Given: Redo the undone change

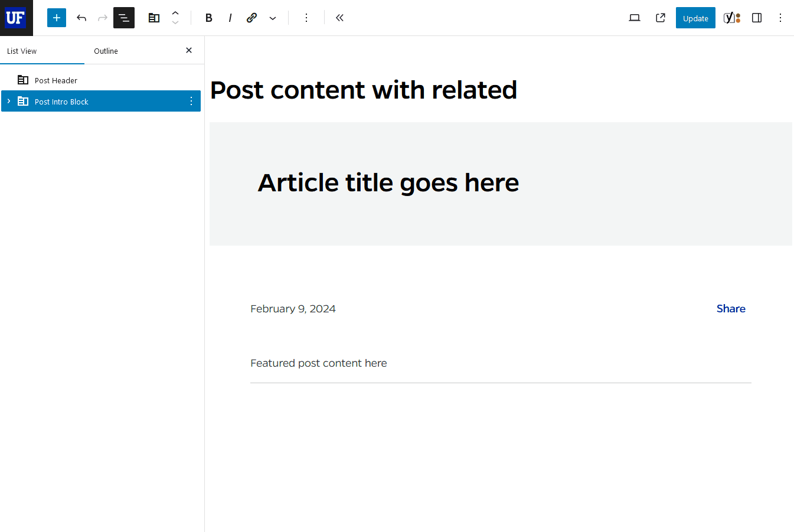Looking at the screenshot, I should click(102, 18).
